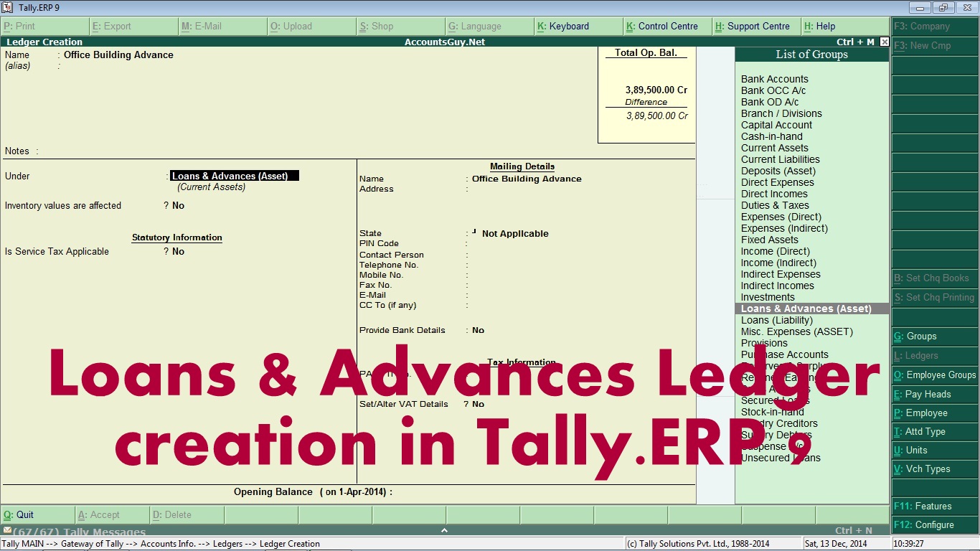Select 'Cash-in-hand' in List of Groups

click(x=772, y=137)
